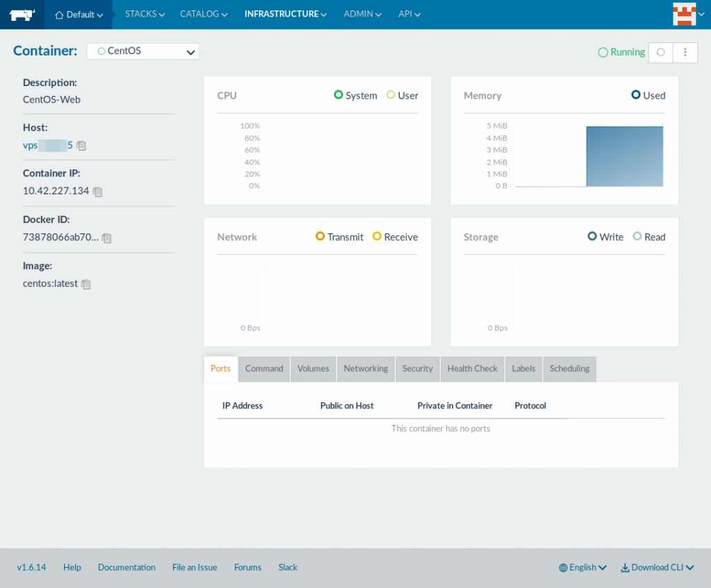This screenshot has width=711, height=588.
Task: Click the File an Issue link
Action: click(x=194, y=567)
